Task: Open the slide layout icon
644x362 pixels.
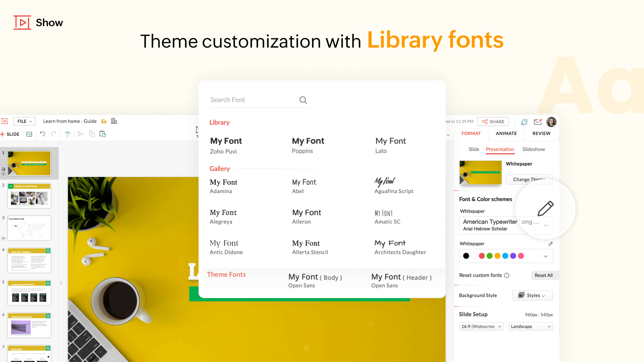Action: 29,134
